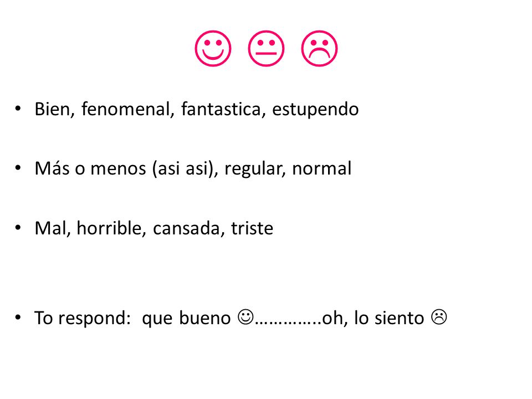Image resolution: width=532 pixels, height=399 pixels.
Task: Click the word 'estupendo'
Action: (x=315, y=109)
